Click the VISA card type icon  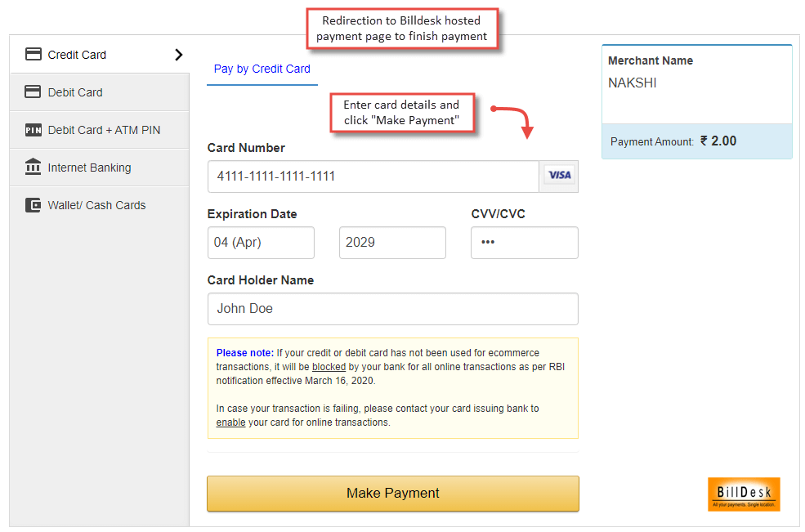click(558, 176)
